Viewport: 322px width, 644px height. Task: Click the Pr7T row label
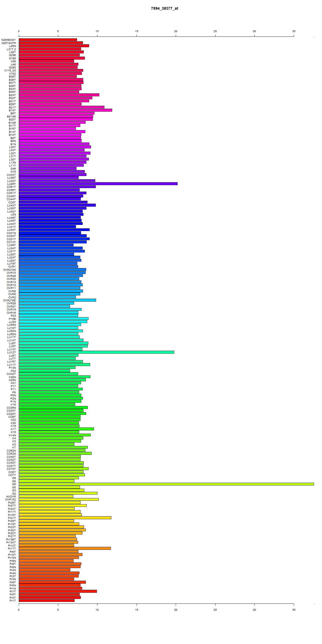pyautogui.click(x=13, y=591)
